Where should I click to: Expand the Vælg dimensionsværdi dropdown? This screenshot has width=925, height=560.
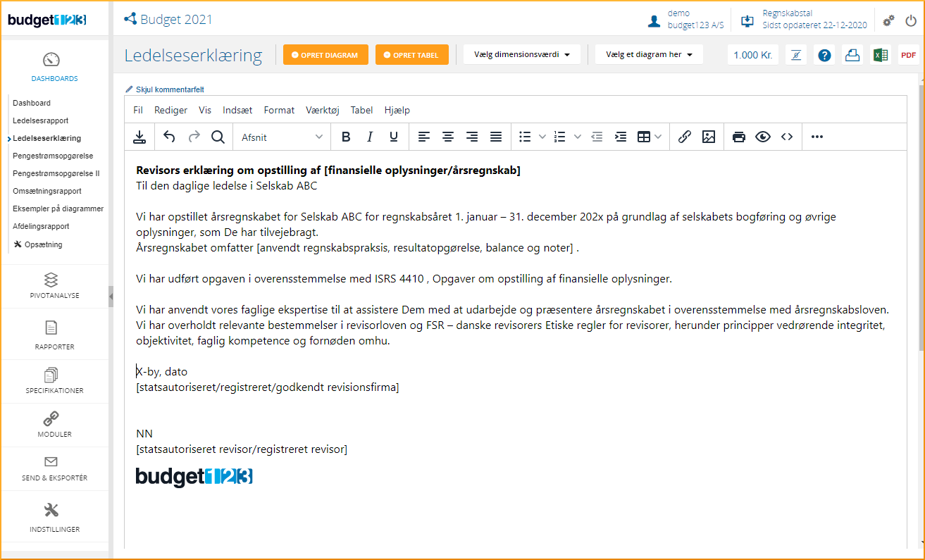tap(521, 55)
